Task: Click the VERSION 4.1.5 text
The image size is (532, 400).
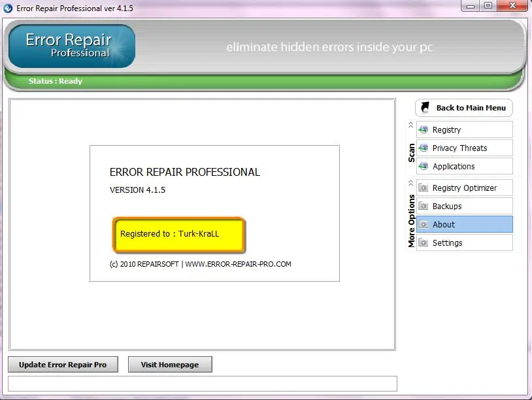Action: 137,190
